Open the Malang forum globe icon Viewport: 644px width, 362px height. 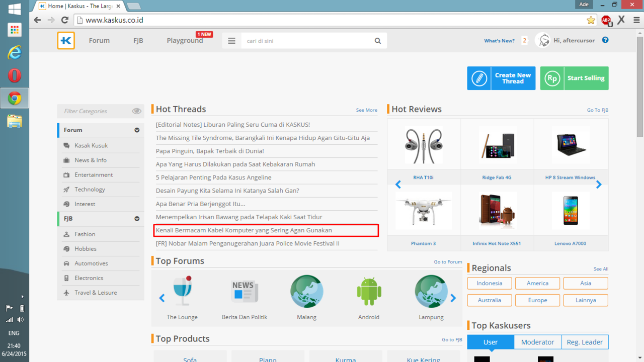(x=306, y=291)
